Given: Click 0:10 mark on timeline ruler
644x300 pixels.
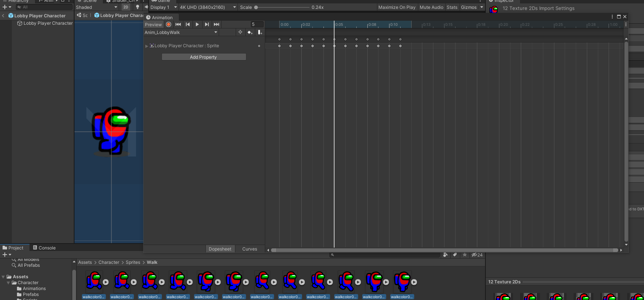Looking at the screenshot, I should 394,25.
